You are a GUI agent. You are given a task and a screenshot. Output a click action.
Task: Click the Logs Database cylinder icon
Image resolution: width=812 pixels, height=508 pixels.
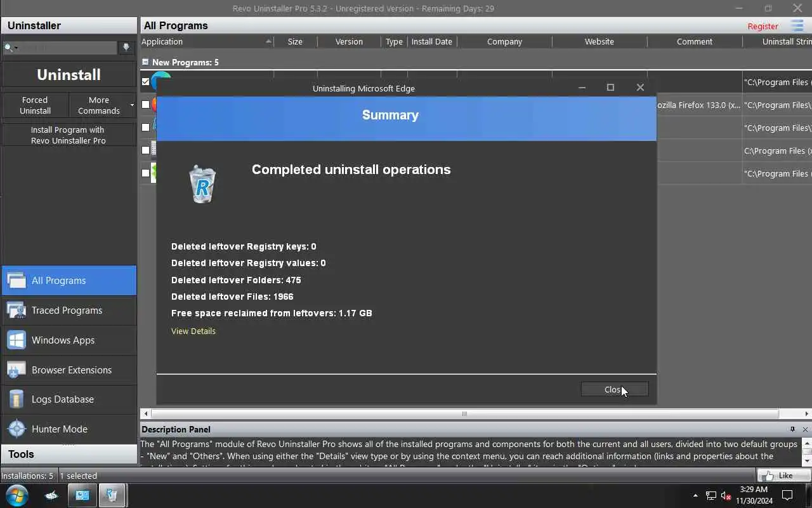16,399
